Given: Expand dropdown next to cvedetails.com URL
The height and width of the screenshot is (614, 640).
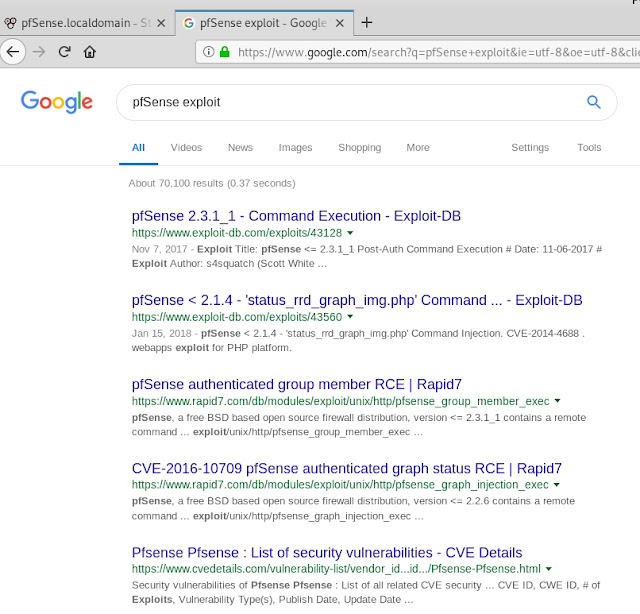Looking at the screenshot, I should (x=549, y=569).
